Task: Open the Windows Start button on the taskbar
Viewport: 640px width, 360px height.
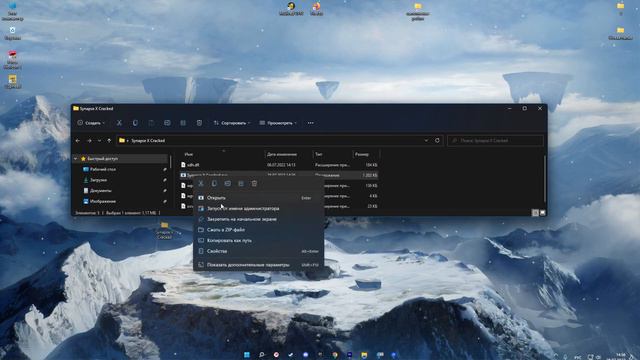Action: 247,355
